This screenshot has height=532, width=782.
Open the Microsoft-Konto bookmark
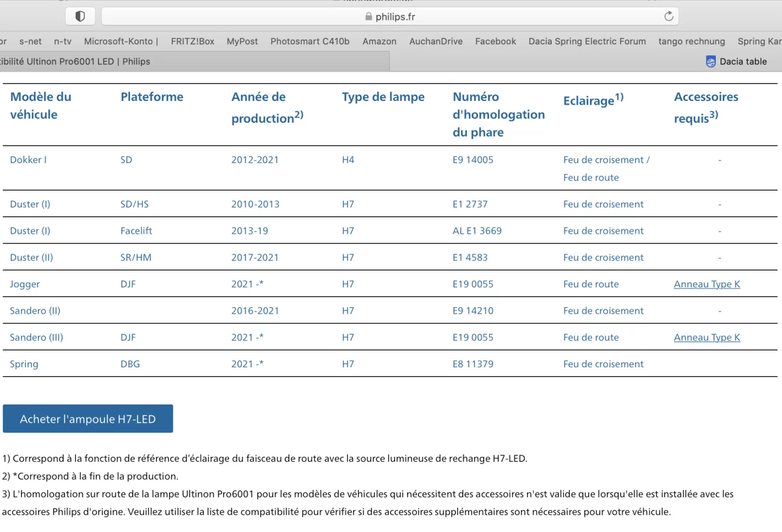(x=121, y=41)
